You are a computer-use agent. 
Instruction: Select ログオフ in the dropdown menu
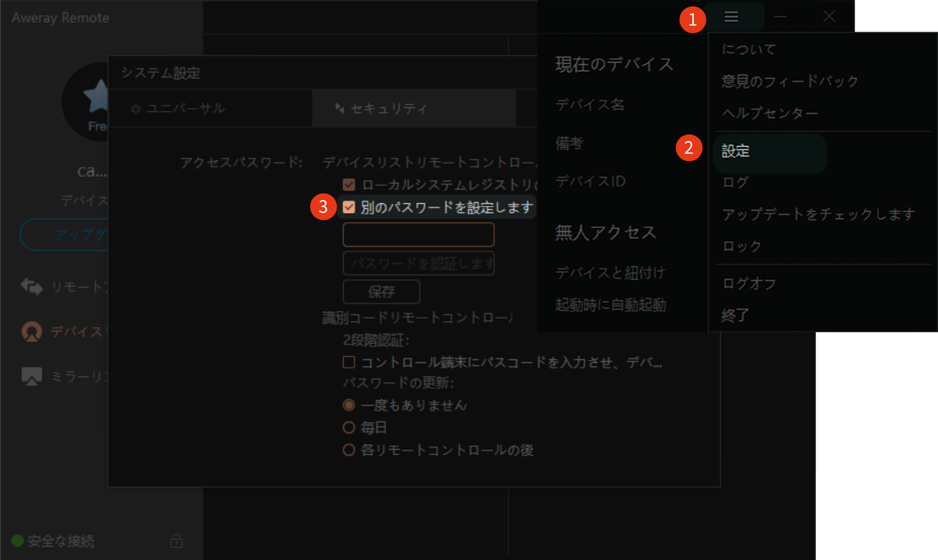click(x=749, y=283)
